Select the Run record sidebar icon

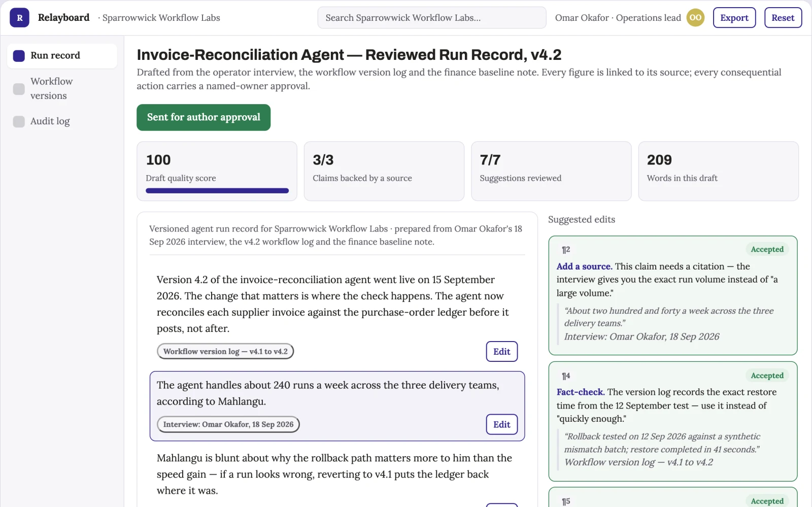(x=19, y=56)
